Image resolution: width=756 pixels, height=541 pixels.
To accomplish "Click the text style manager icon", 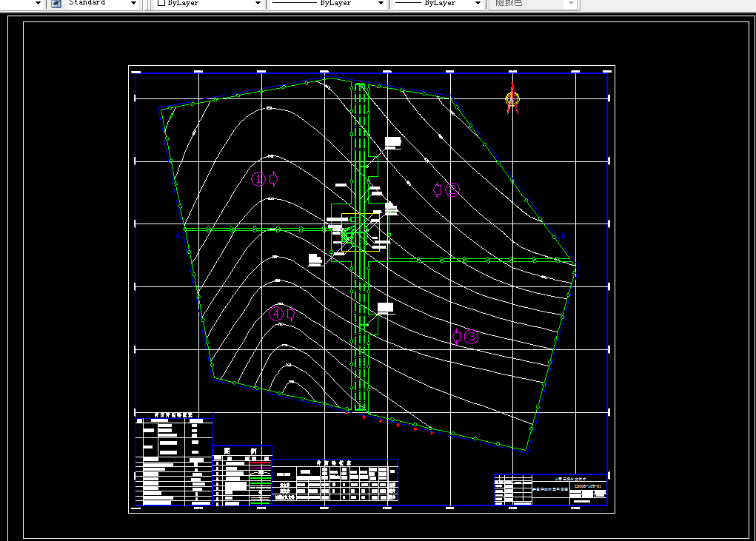I will pyautogui.click(x=56, y=4).
